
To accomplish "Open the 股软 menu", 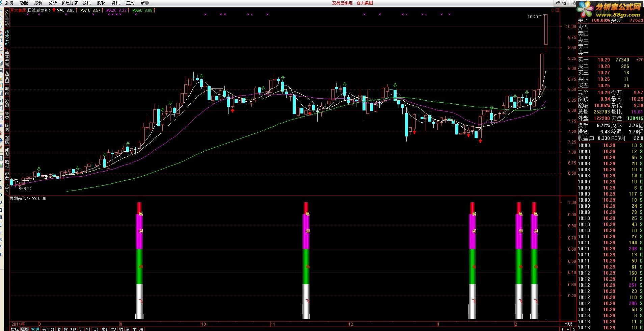I will point(101,3).
